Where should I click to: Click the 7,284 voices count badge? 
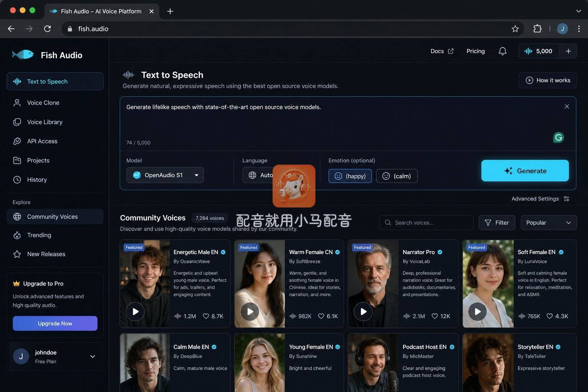point(210,218)
